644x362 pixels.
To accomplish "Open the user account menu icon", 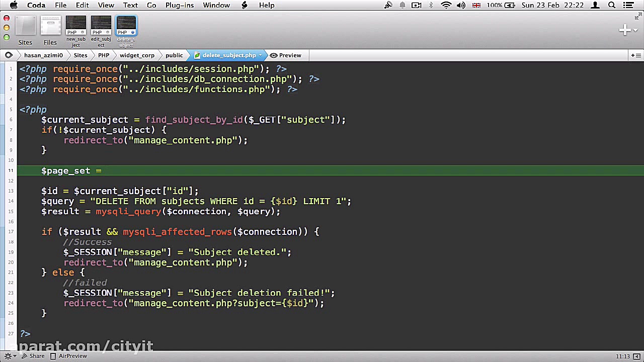I will [595, 5].
